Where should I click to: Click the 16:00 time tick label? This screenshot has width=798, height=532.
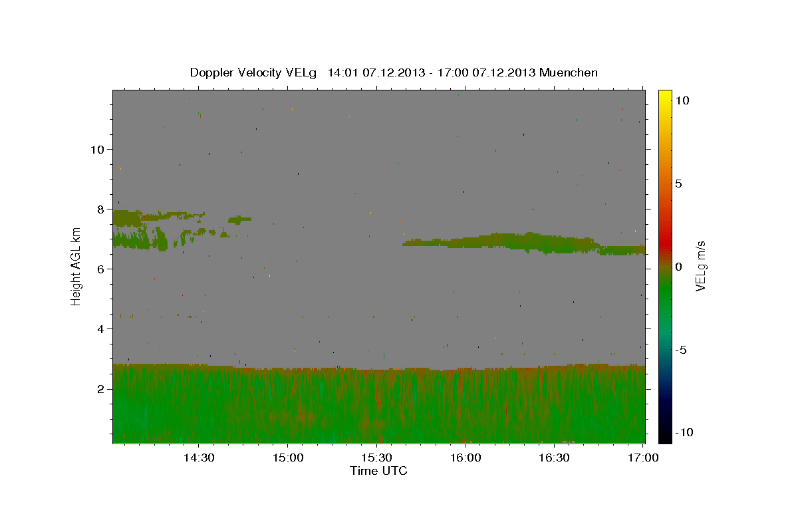pos(465,458)
